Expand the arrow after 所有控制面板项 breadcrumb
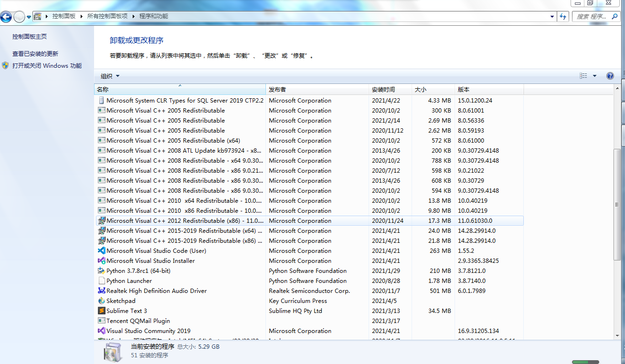The width and height of the screenshot is (625, 364). [x=134, y=16]
